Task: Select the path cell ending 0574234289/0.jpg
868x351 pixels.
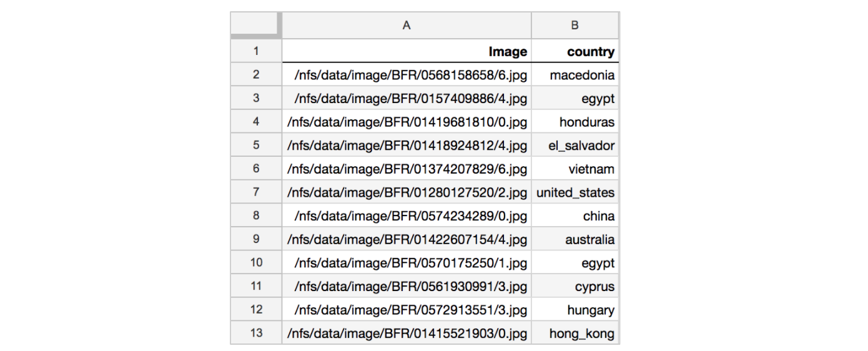Action: [x=407, y=216]
